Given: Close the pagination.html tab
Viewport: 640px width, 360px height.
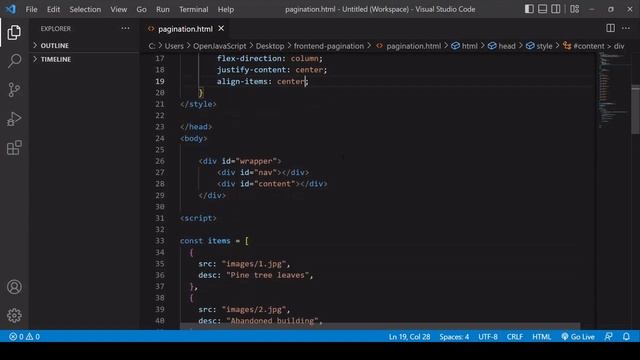Looking at the screenshot, I should click(x=221, y=28).
